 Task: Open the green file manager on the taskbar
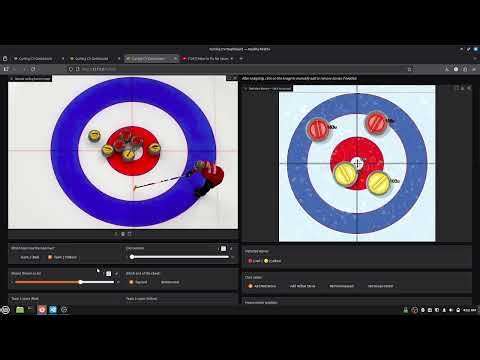(20, 310)
